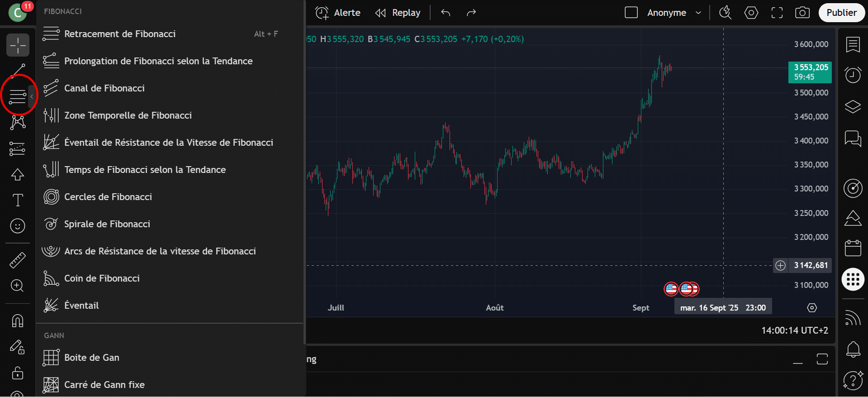Open the economic calendar panel icon

pos(853,248)
